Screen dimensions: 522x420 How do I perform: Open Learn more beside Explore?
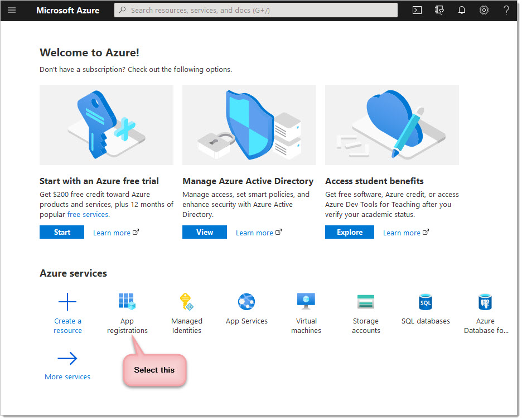[x=402, y=233]
